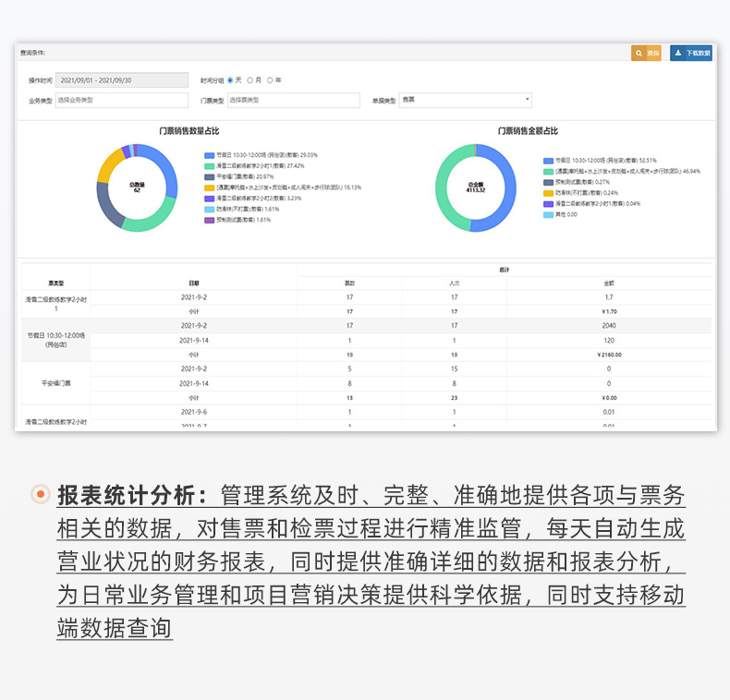Click the 票类型 table column header
The image size is (730, 700).
(x=56, y=283)
